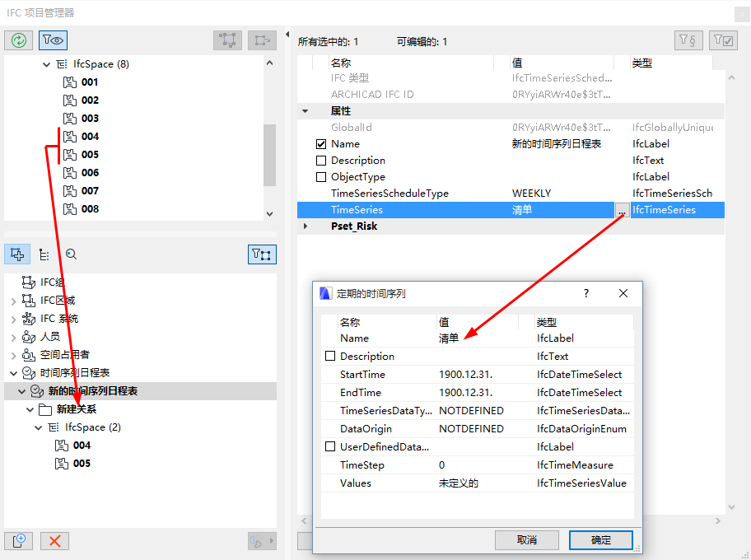The image size is (751, 560).
Task: Open the arrow menu beside link icon
Action: [271, 541]
